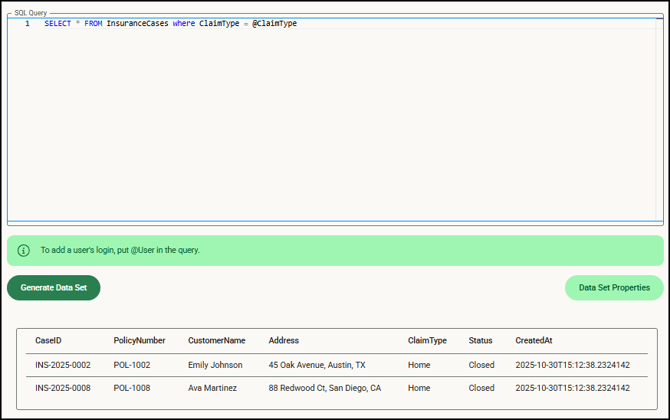Viewport: 670px width, 420px height.
Task: Select the INS-2025-0002 case row
Action: pyautogui.click(x=62, y=366)
